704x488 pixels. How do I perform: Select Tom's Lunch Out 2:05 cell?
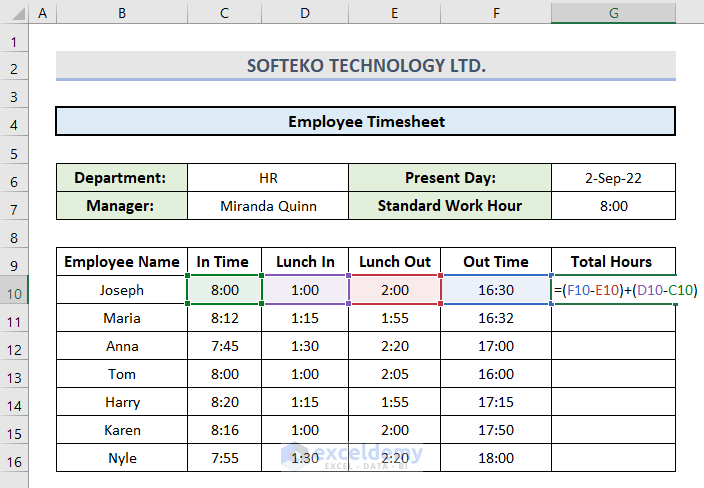coord(395,374)
